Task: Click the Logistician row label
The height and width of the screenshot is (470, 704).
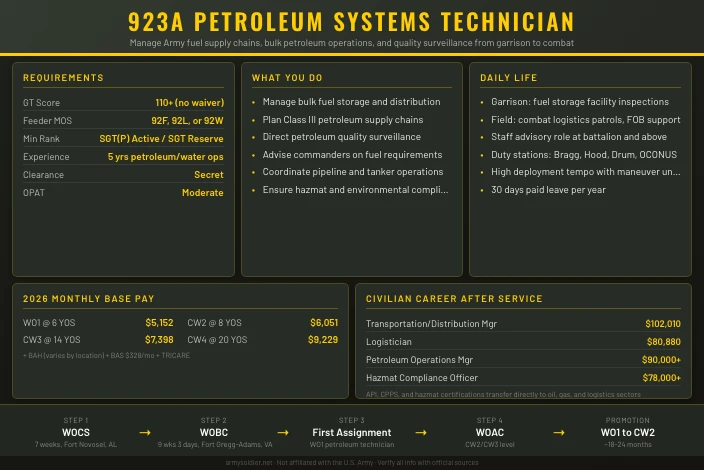Action: (x=388, y=342)
